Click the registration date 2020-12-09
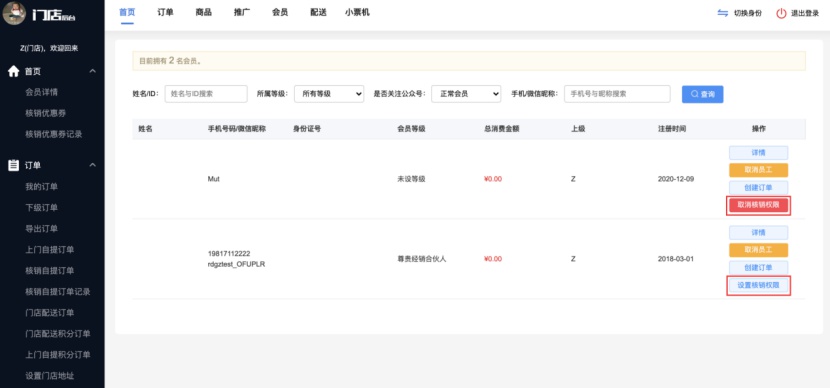 (675, 179)
